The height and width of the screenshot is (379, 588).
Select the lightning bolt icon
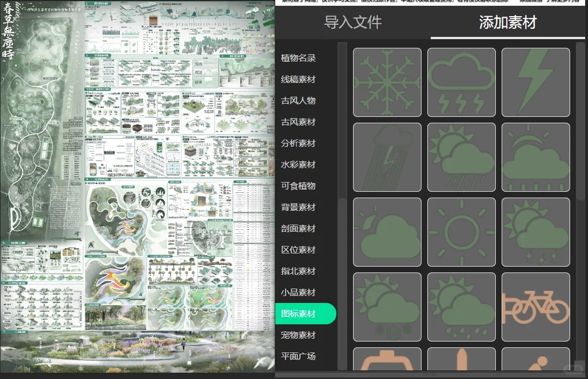536,82
